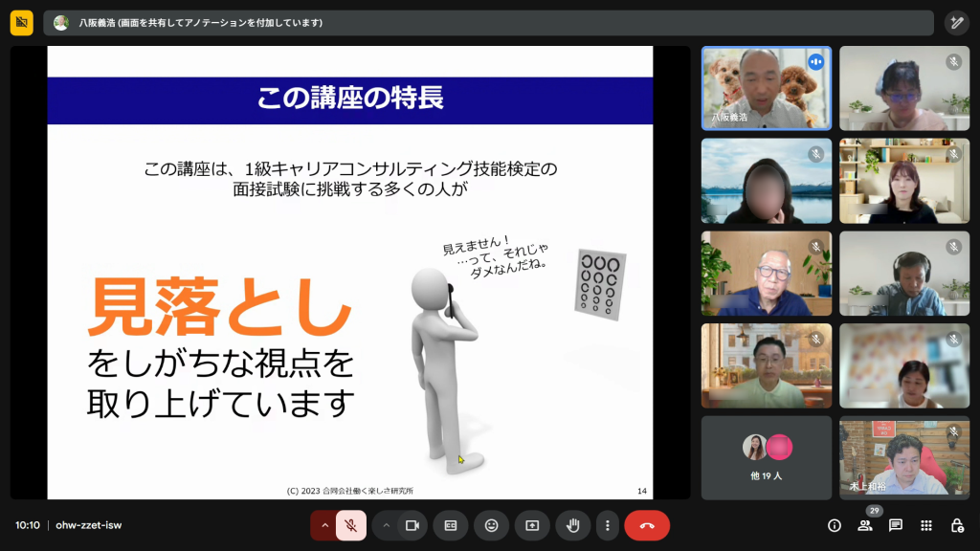This screenshot has width=980, height=551.
Task: Expand video settings arrow next to camera
Action: pyautogui.click(x=386, y=525)
